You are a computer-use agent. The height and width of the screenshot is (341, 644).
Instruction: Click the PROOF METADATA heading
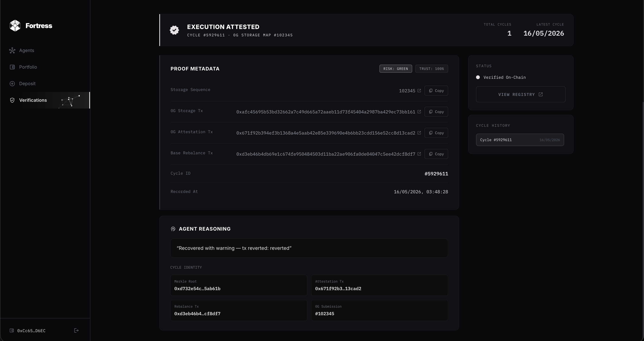click(x=195, y=69)
